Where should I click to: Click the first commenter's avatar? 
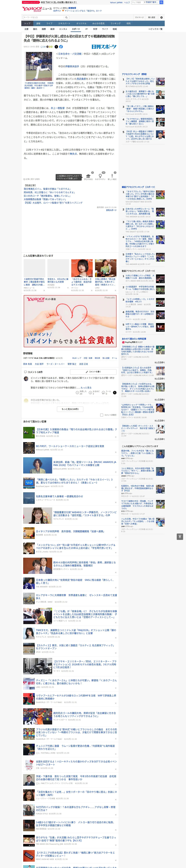[x=26, y=379]
